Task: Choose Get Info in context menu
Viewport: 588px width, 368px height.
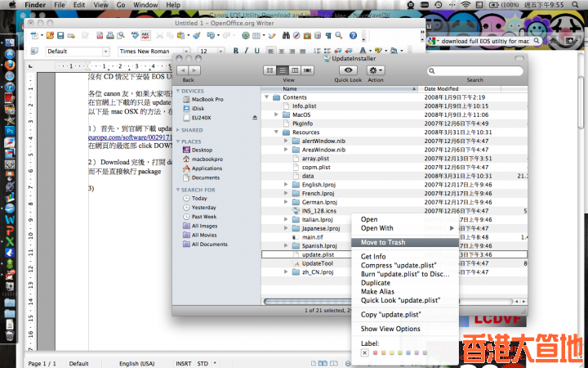Action: pos(405,257)
